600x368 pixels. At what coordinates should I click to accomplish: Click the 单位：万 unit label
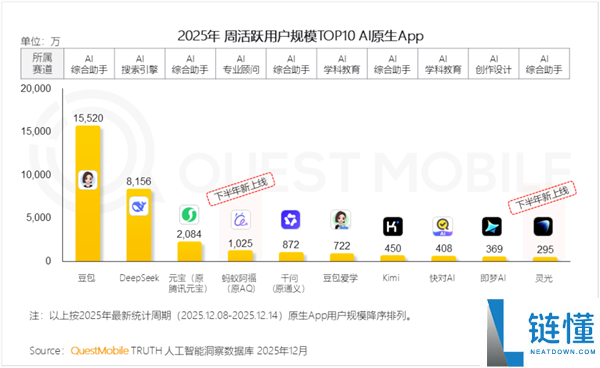[x=40, y=41]
